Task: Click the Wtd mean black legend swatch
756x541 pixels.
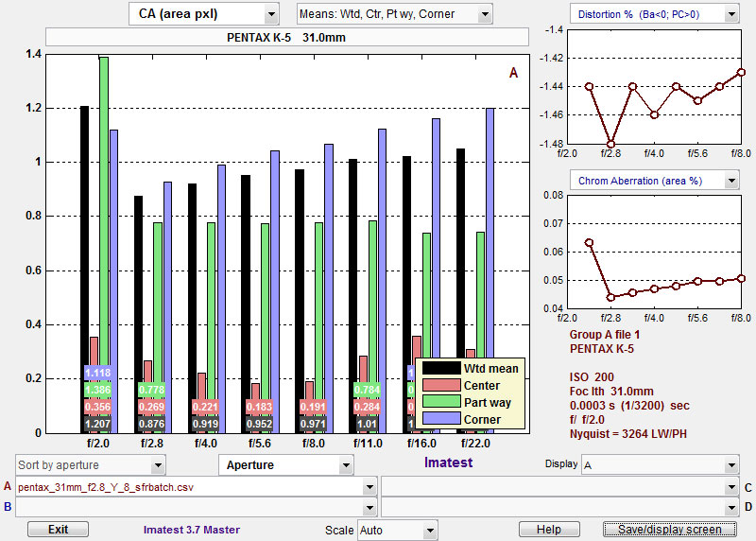Action: pos(441,368)
